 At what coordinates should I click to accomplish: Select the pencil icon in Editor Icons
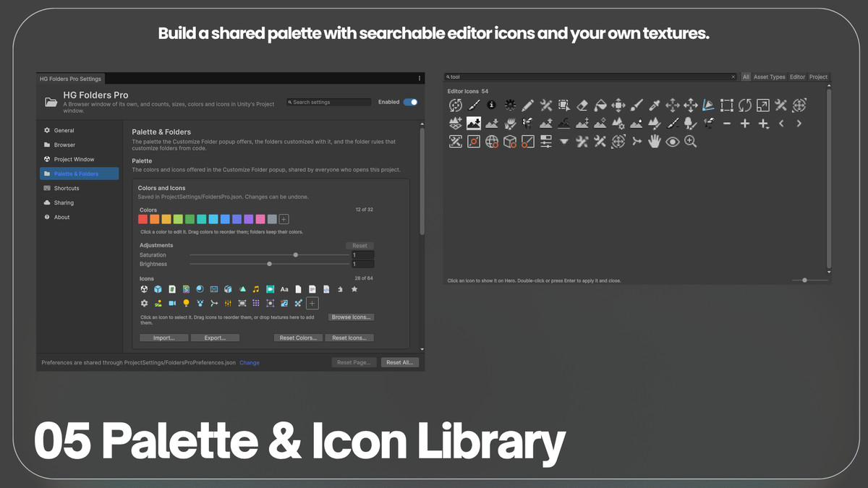pos(527,106)
